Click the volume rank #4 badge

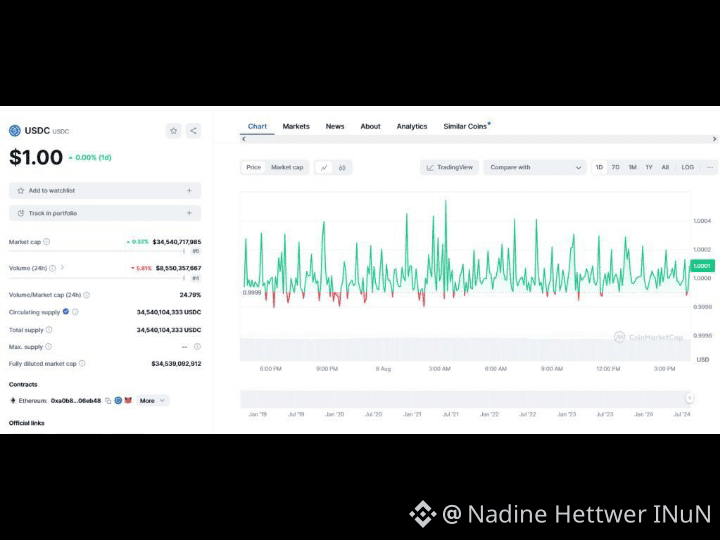196,278
